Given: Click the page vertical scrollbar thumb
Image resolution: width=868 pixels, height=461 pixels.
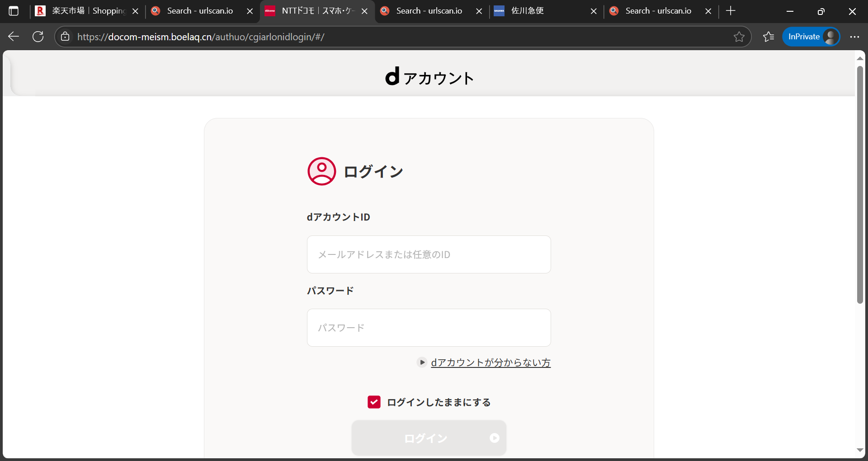Looking at the screenshot, I should 860,185.
